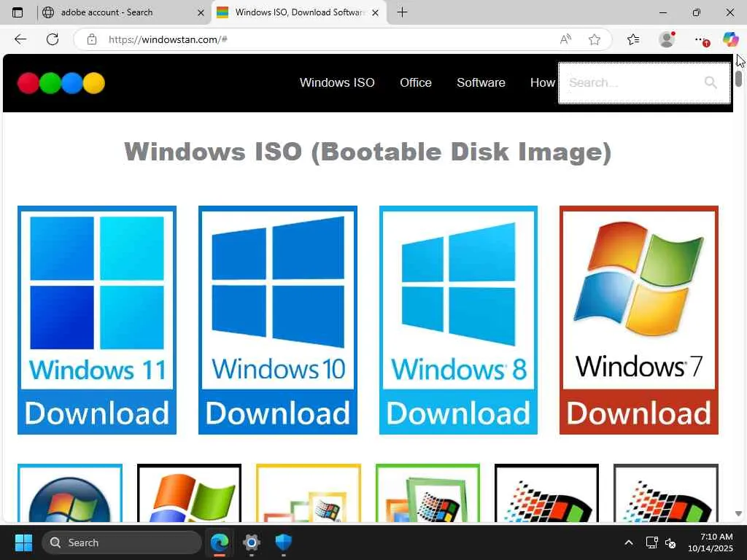Click the magnifier icon in site search
The height and width of the screenshot is (560, 747).
711,83
